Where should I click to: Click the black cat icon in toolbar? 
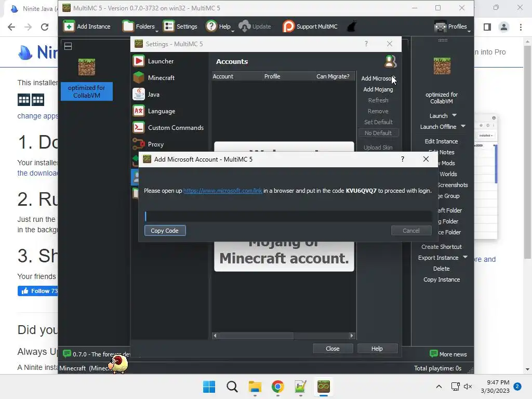[x=352, y=26]
